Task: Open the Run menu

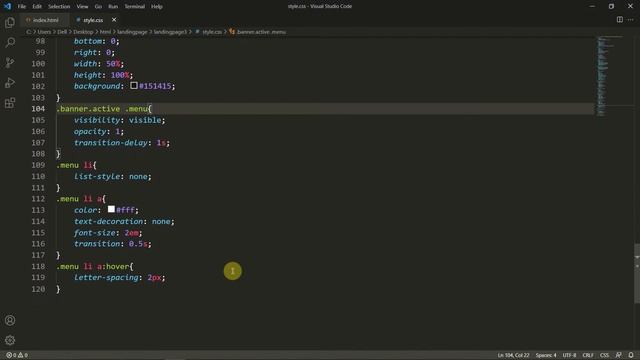Action: [x=113, y=7]
